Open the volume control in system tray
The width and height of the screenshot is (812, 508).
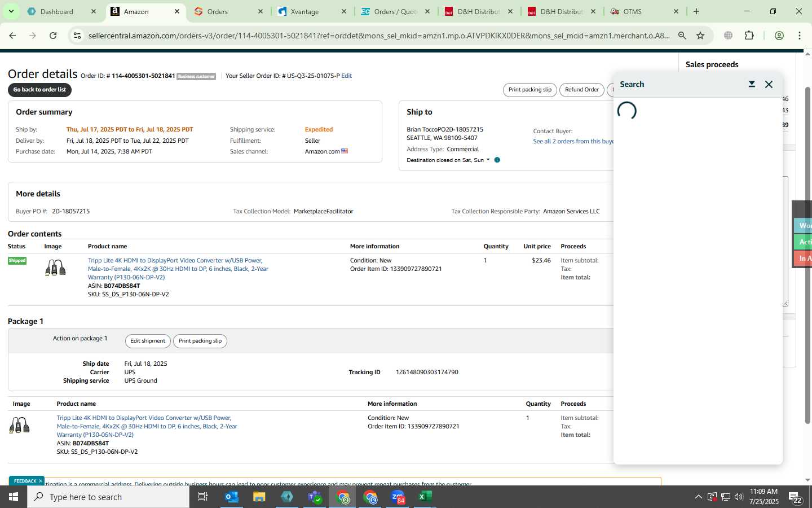pyautogui.click(x=739, y=497)
